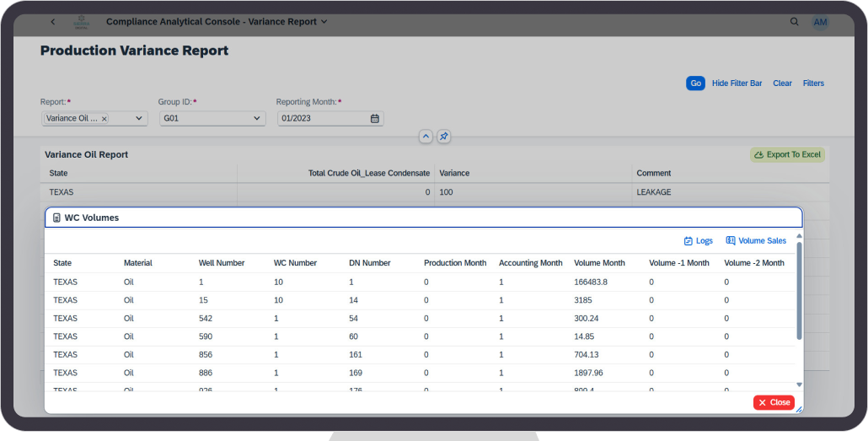This screenshot has width=868, height=441.
Task: Open the search icon in header
Action: click(x=795, y=22)
